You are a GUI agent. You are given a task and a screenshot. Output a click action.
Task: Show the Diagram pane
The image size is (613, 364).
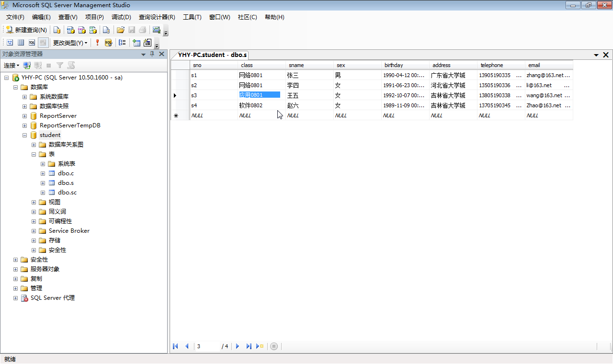click(9, 43)
